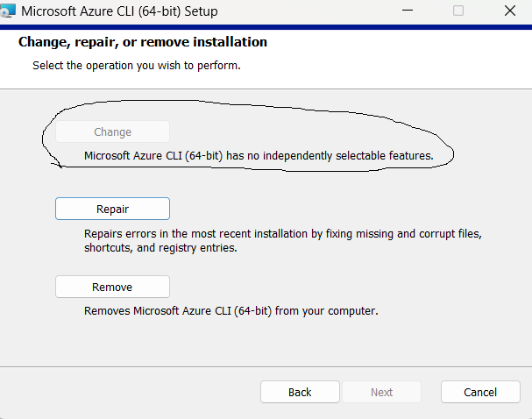Click the heading 'Change, repair, or remove installation'

[x=143, y=42]
